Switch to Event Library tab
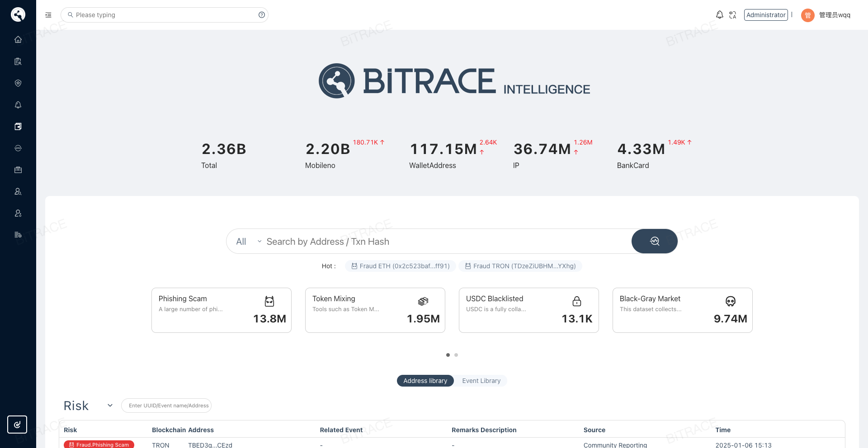868x448 pixels. coord(481,381)
